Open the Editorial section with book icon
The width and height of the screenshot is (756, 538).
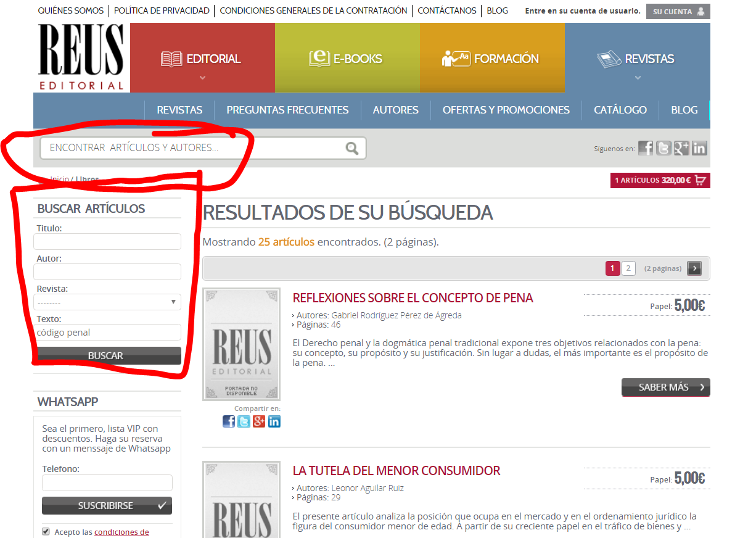click(x=201, y=59)
